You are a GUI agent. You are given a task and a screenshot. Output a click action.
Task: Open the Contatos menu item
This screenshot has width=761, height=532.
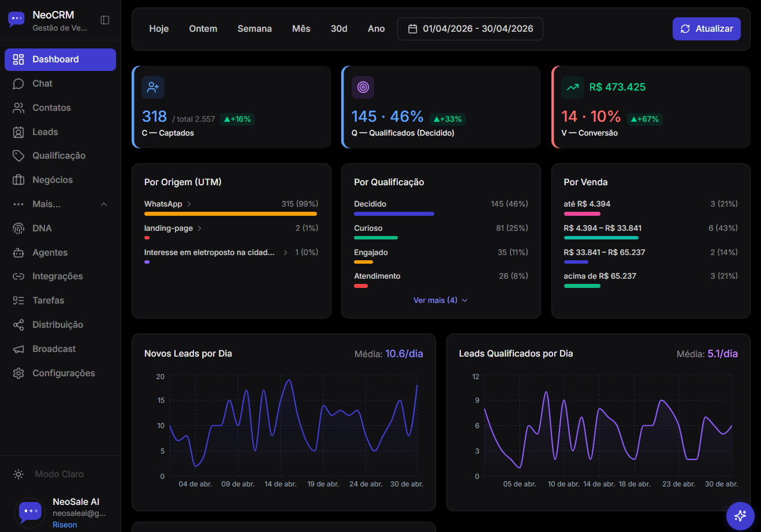tap(60, 108)
